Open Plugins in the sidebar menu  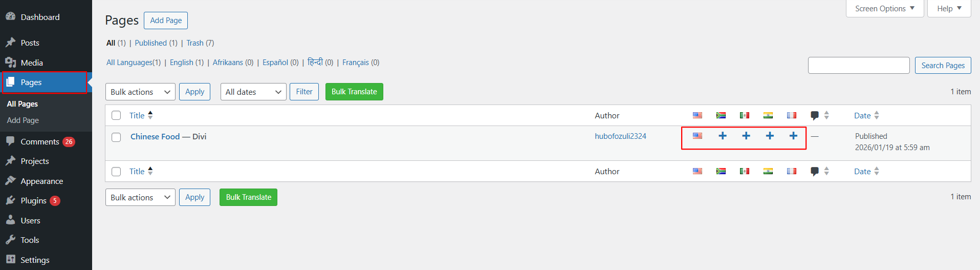point(34,201)
